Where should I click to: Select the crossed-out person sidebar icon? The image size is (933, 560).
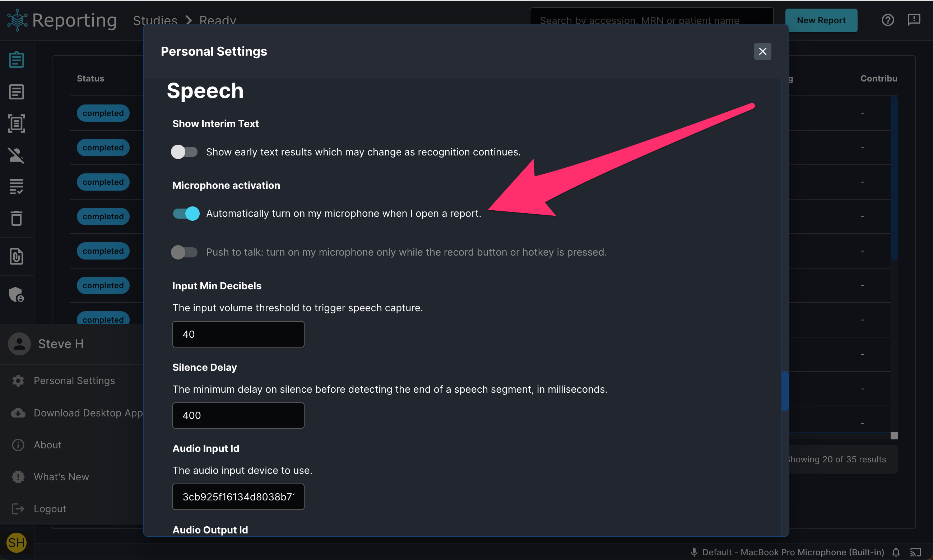point(16,155)
